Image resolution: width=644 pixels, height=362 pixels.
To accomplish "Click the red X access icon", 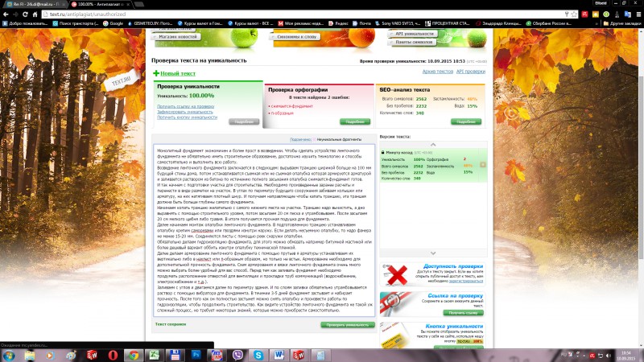I will point(397,275).
